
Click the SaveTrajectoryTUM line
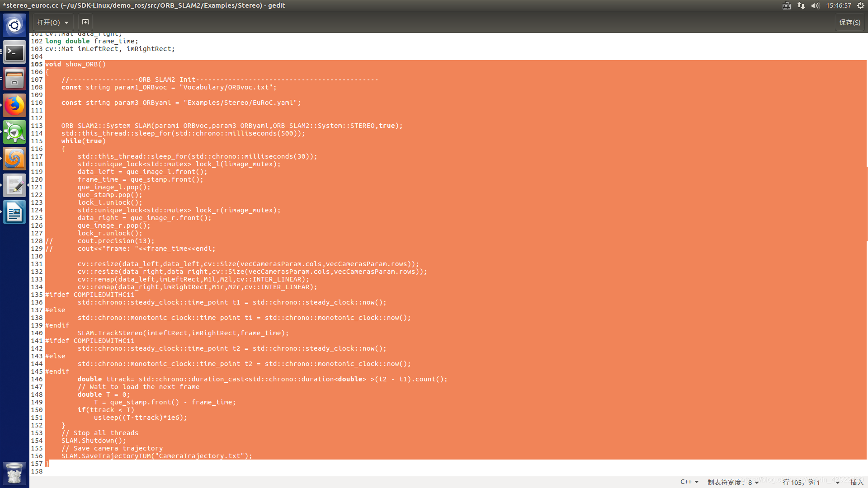pos(157,456)
